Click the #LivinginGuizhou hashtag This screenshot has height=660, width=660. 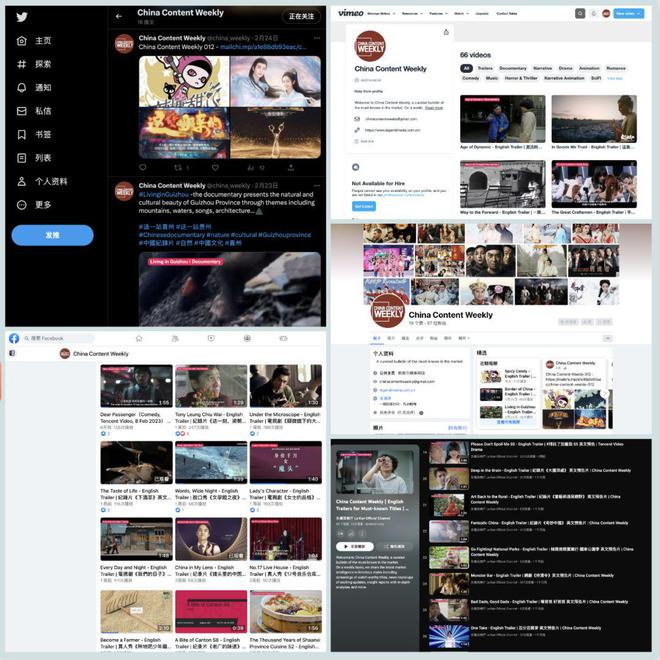click(x=164, y=194)
